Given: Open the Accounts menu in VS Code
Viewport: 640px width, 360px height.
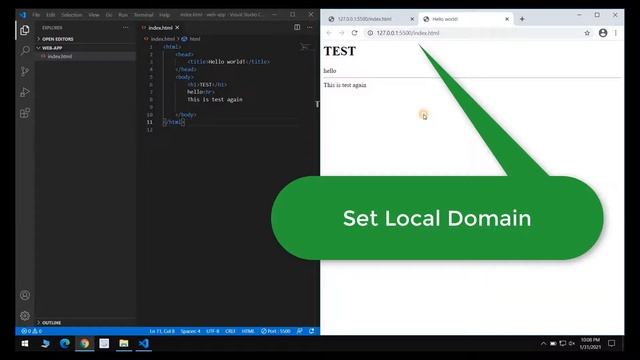Looking at the screenshot, I should coord(25,295).
